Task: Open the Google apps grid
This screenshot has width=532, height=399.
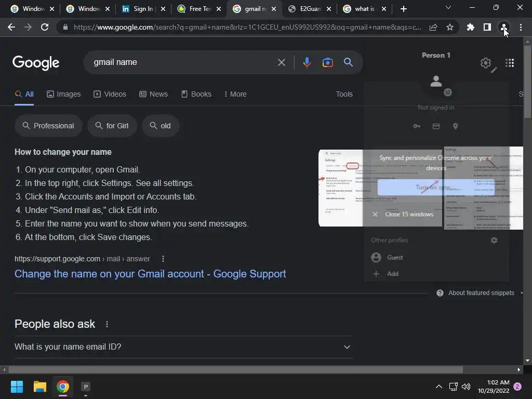Action: pyautogui.click(x=510, y=63)
